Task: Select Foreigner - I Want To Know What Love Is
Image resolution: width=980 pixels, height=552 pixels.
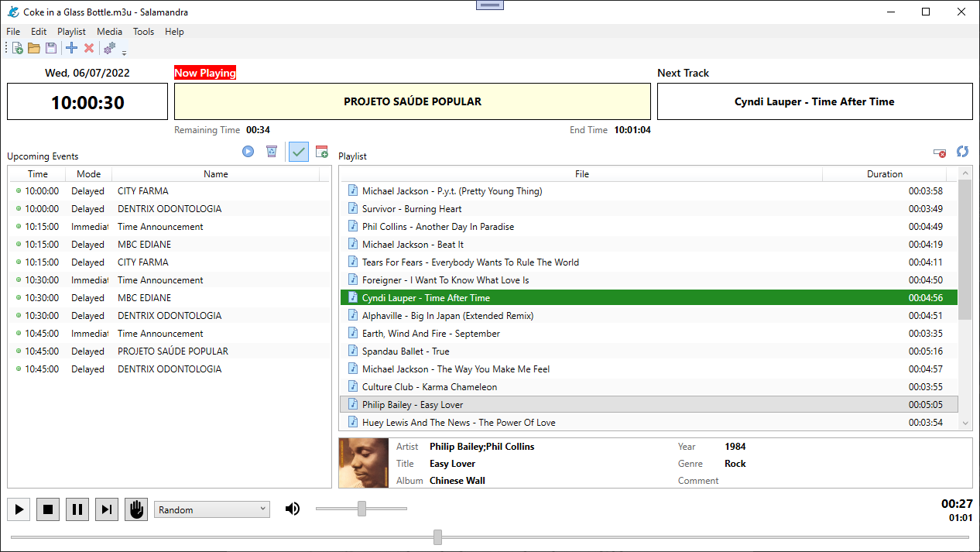Action: tap(649, 280)
